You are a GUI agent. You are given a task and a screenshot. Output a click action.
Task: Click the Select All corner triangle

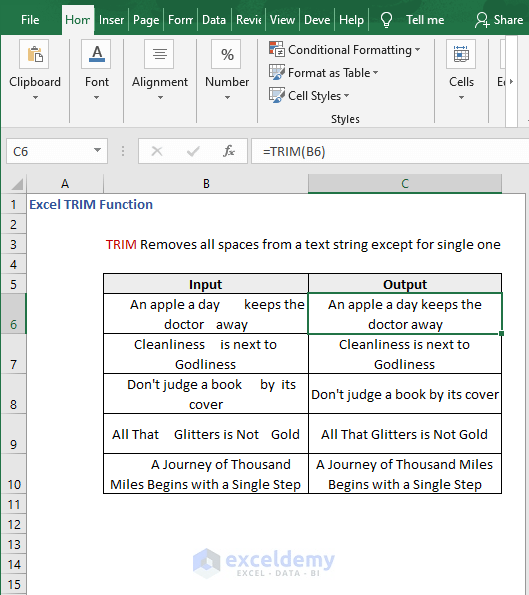[17, 184]
